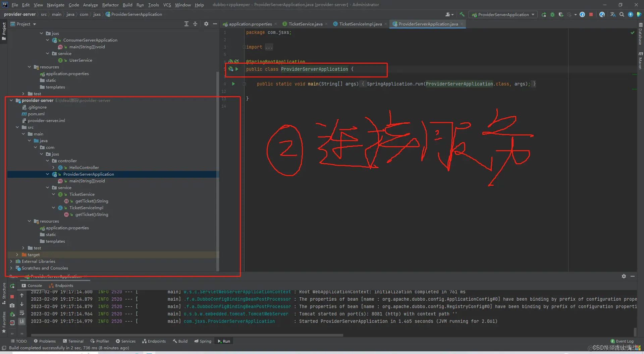Toggle the Database tool window stripe
Image resolution: width=644 pixels, height=354 pixels.
click(640, 34)
